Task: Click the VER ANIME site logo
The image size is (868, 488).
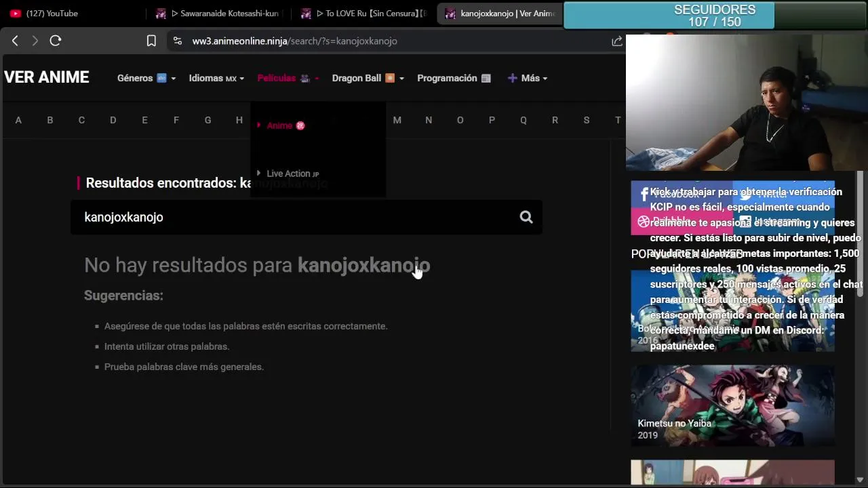Action: 47,77
